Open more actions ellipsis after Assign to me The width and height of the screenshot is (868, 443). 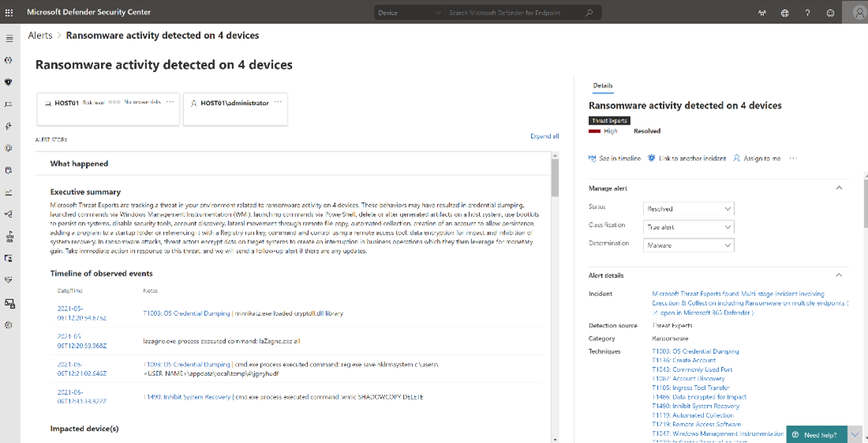[x=793, y=159]
